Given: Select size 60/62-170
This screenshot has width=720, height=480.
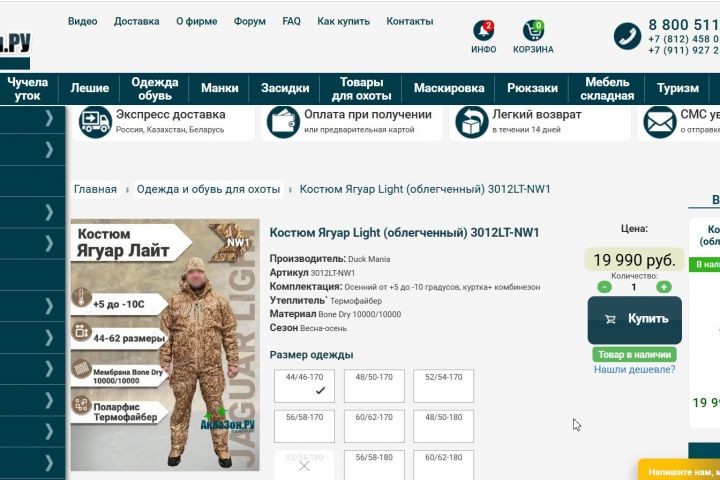Looking at the screenshot, I should 374,426.
